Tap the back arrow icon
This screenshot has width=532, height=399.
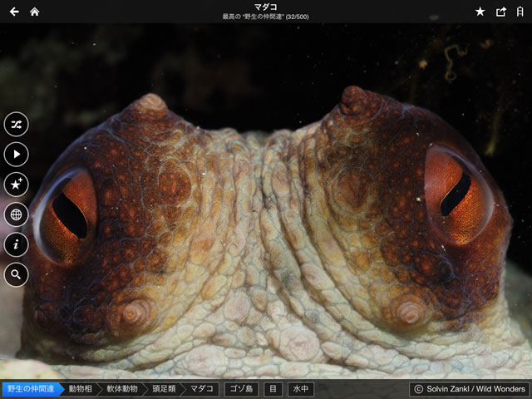point(14,12)
